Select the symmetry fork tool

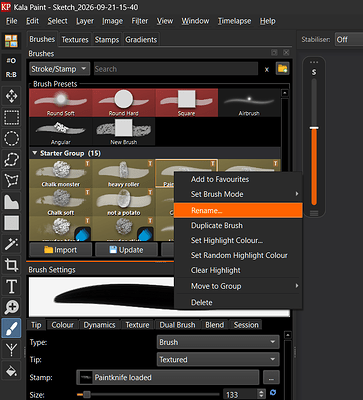[12, 350]
